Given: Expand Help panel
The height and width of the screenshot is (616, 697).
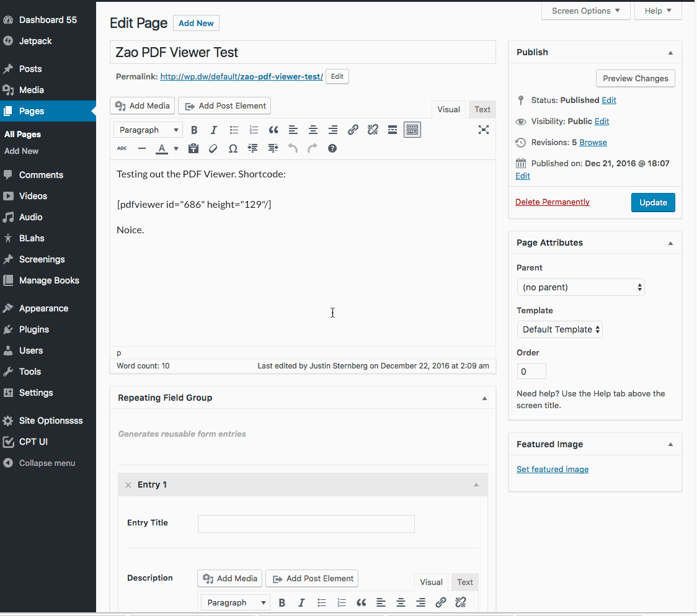Looking at the screenshot, I should [x=658, y=11].
